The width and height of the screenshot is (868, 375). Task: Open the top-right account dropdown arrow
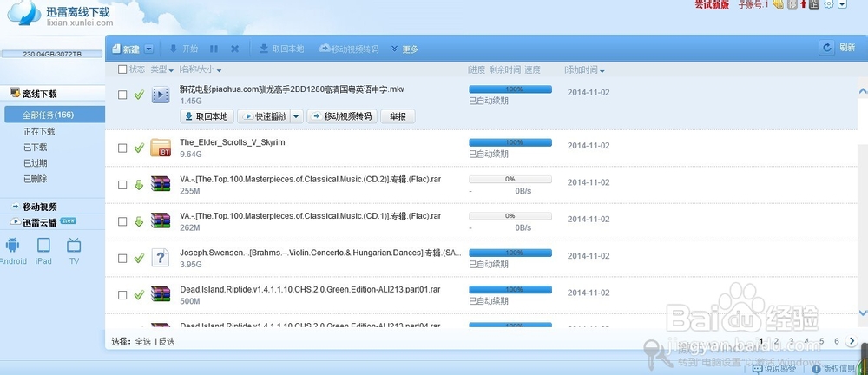(843, 4)
